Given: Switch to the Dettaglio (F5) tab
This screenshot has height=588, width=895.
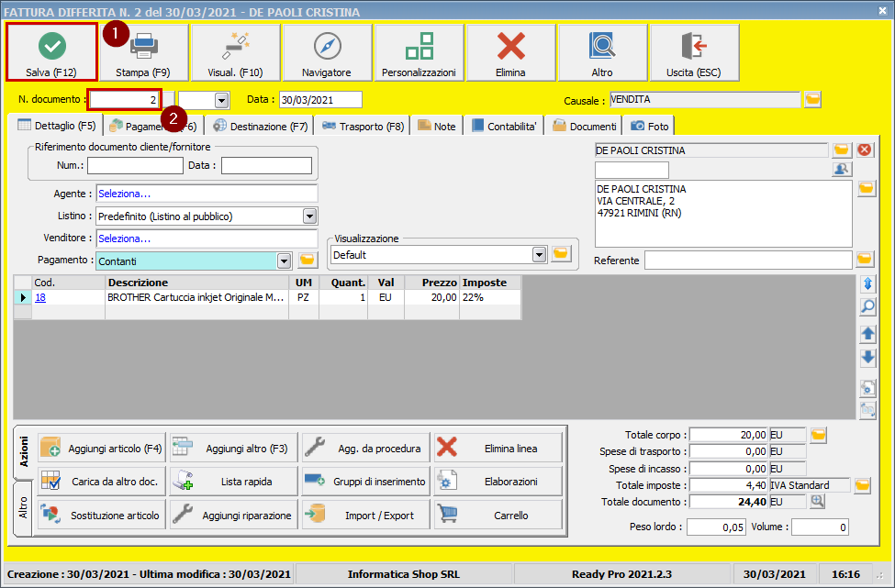Looking at the screenshot, I should click(57, 126).
